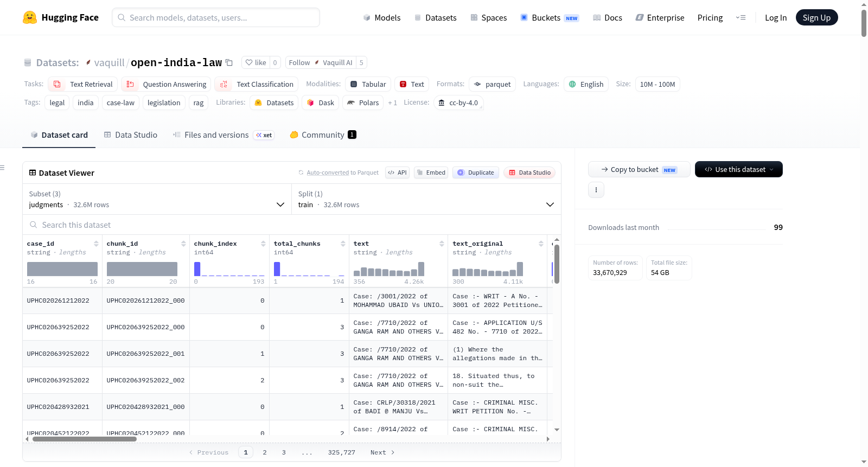Image resolution: width=868 pixels, height=467 pixels.
Task: Open the Use this dataset dropdown
Action: pyautogui.click(x=739, y=169)
